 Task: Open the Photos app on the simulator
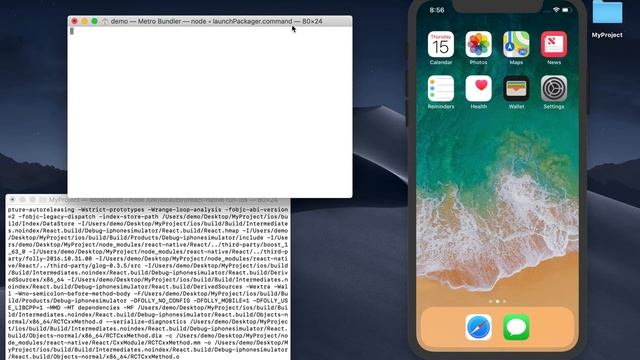pyautogui.click(x=478, y=44)
